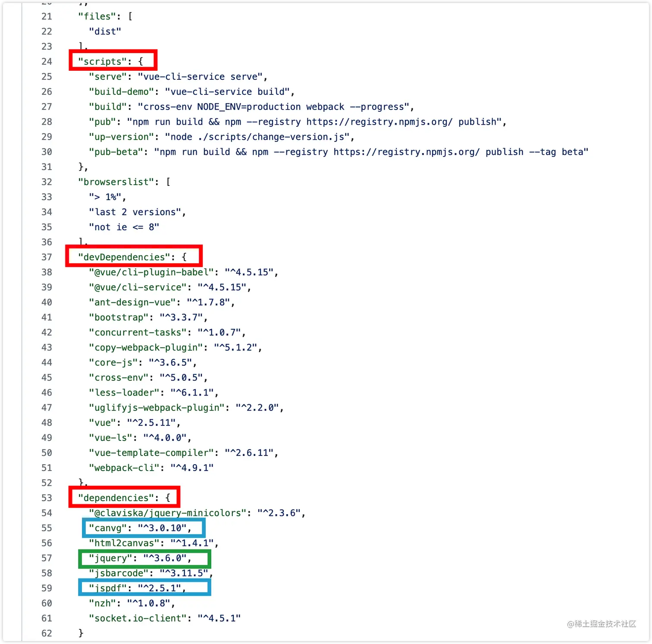
Task: Select the "core-js" dependency line
Action: (143, 363)
